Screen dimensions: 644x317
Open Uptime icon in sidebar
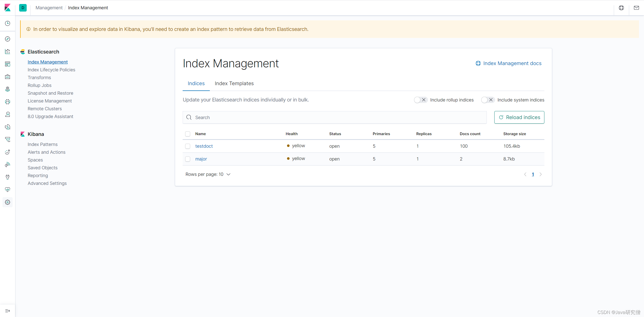8,152
